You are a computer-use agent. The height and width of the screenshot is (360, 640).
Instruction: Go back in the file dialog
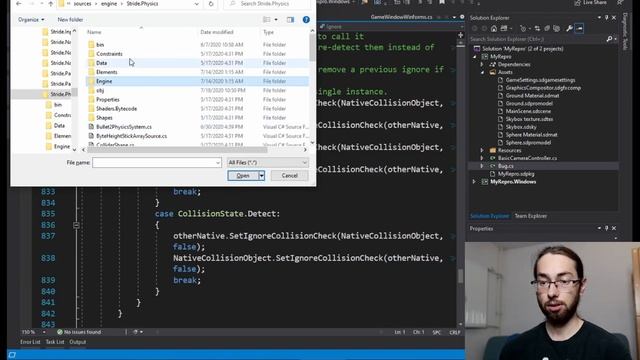pos(19,4)
